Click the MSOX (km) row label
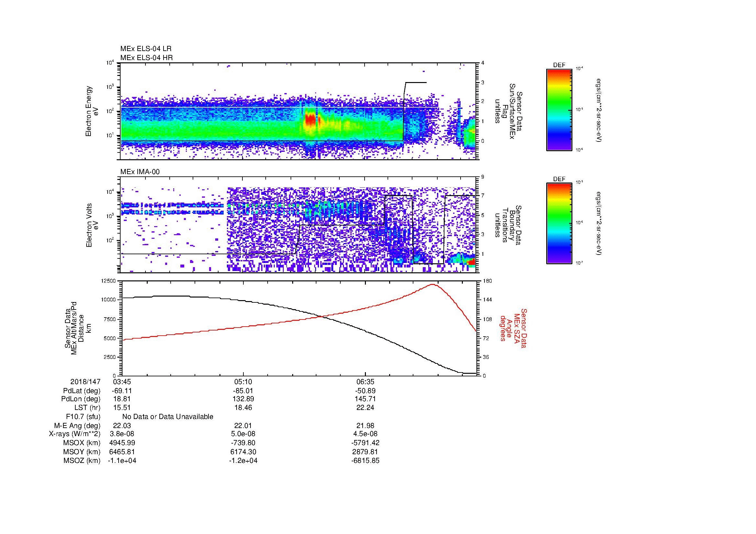 82,443
